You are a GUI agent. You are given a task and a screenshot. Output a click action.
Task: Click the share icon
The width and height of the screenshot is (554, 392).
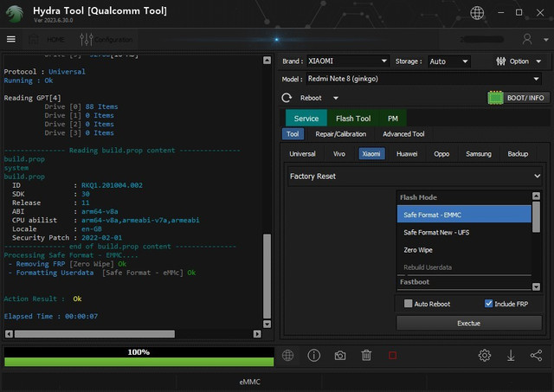(x=536, y=356)
